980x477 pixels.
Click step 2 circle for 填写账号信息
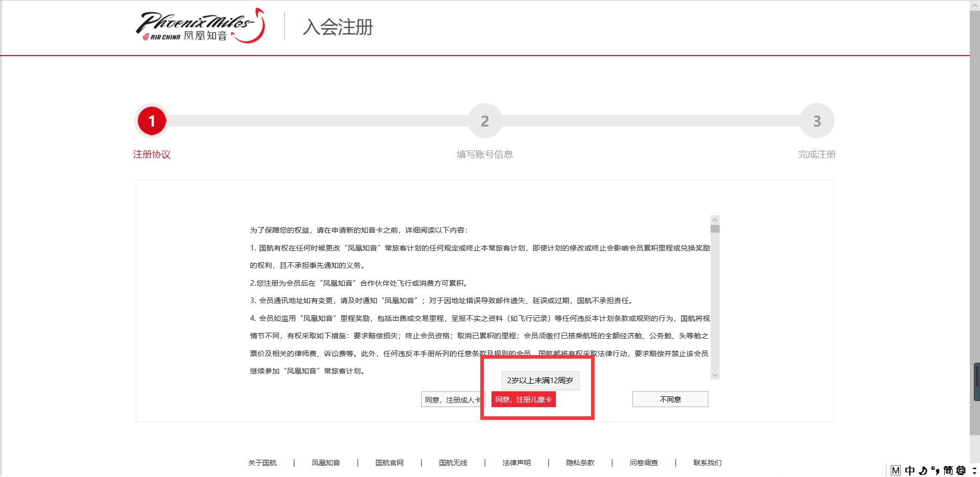pos(485,121)
